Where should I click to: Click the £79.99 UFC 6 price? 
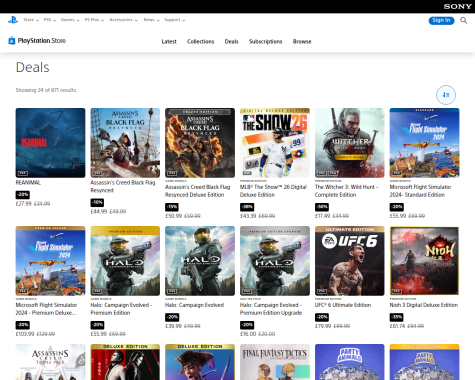pos(323,326)
